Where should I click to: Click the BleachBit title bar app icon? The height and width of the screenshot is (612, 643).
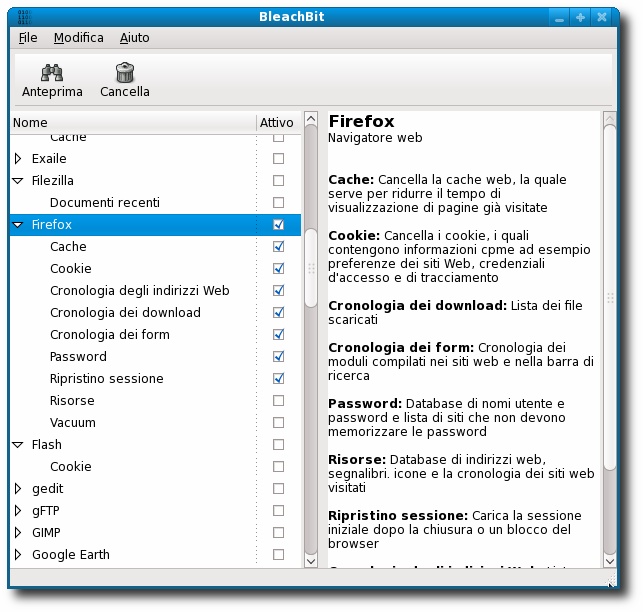pos(24,17)
